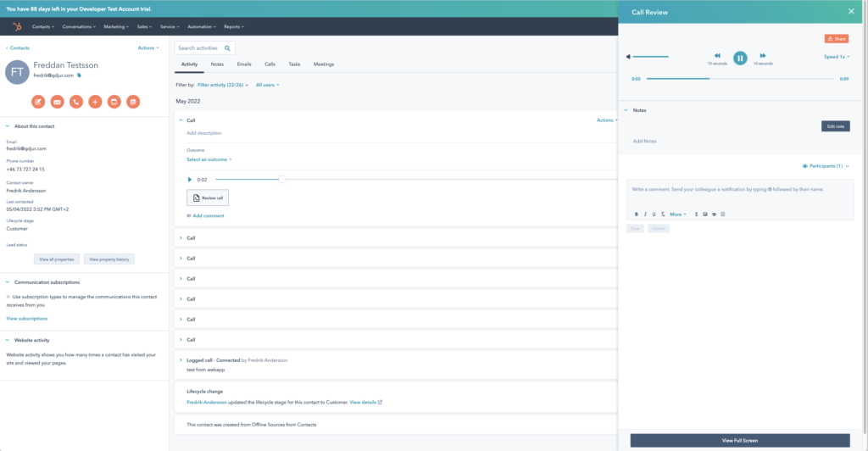Image resolution: width=868 pixels, height=451 pixels.
Task: Click the create note icon under Freddan Testsson
Action: [38, 102]
